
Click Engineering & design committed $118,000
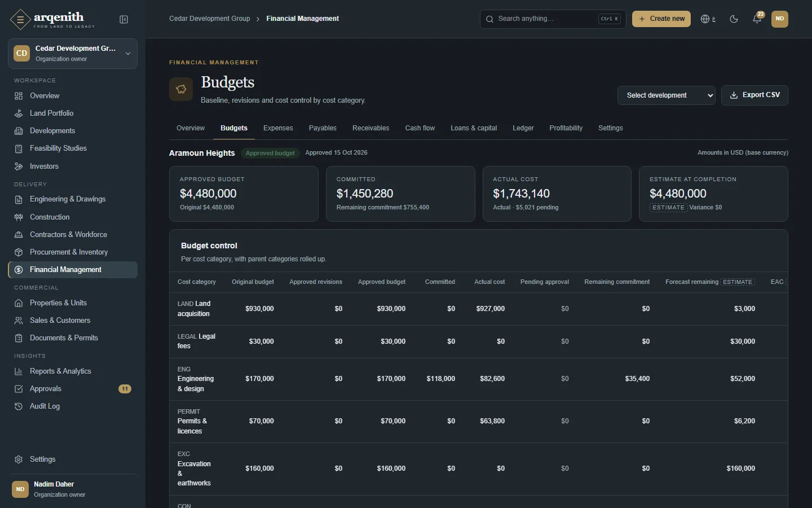[440, 379]
